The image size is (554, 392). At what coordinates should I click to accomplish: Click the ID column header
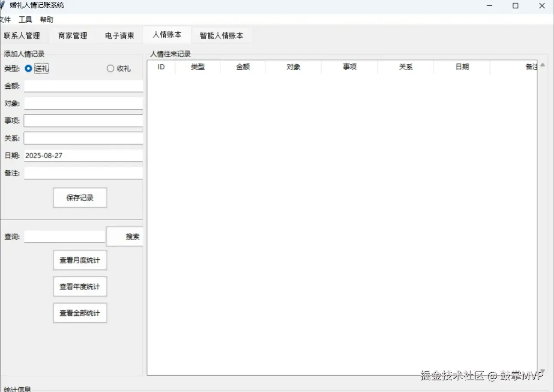coord(161,67)
